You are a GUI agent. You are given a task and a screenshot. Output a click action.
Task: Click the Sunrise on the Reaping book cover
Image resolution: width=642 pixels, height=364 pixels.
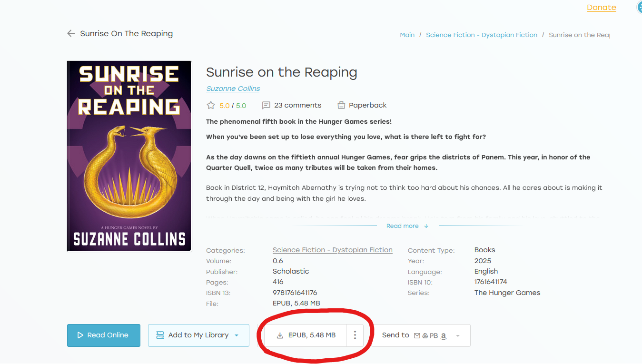129,156
